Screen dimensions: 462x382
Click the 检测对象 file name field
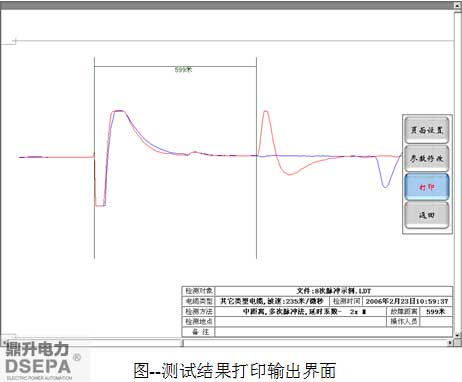pyautogui.click(x=334, y=291)
